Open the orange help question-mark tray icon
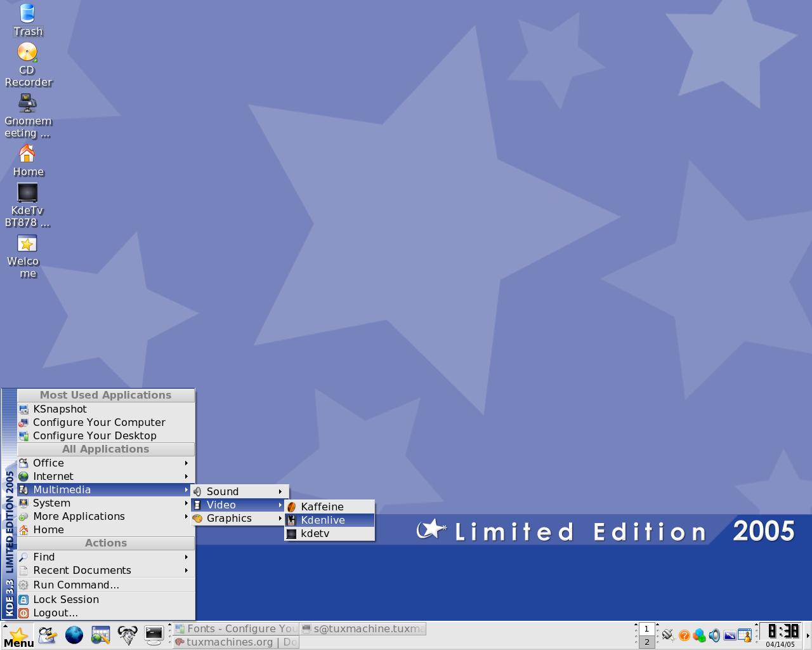Image resolution: width=812 pixels, height=650 pixels. [684, 635]
